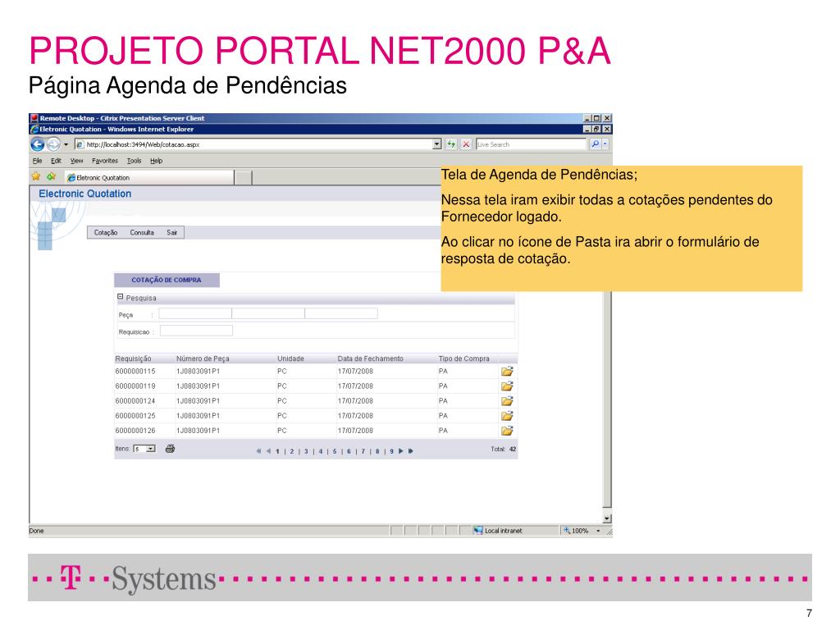Image resolution: width=840 pixels, height=630 pixels.
Task: Click the Data de Fechamento column header
Action: [370, 358]
